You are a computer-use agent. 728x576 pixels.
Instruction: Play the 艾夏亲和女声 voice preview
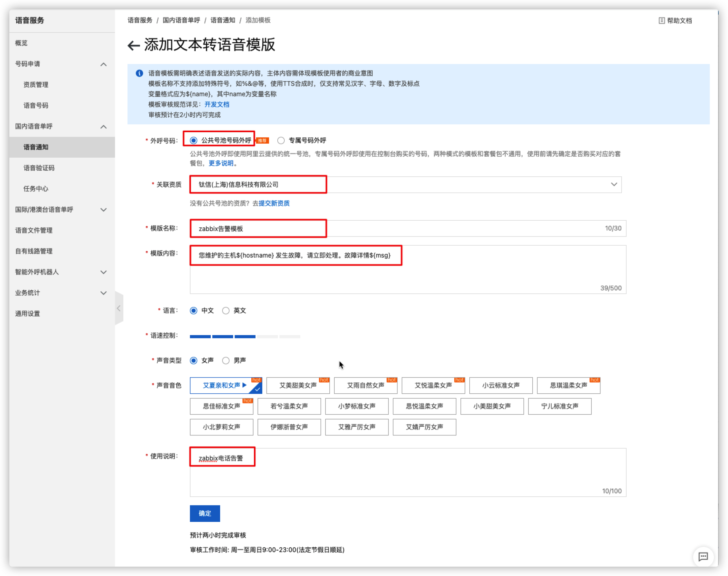[245, 385]
